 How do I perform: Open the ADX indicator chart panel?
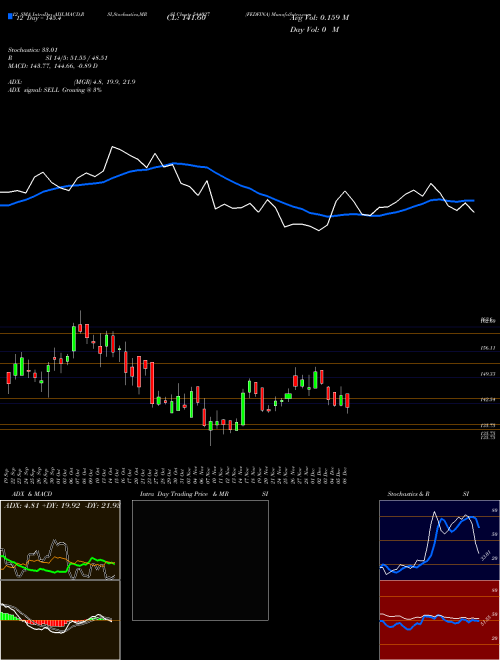[x=60, y=540]
